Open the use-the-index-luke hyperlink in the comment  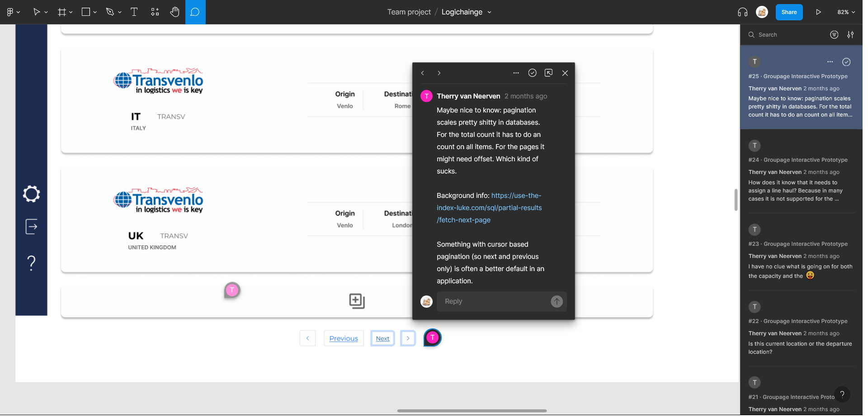(489, 208)
